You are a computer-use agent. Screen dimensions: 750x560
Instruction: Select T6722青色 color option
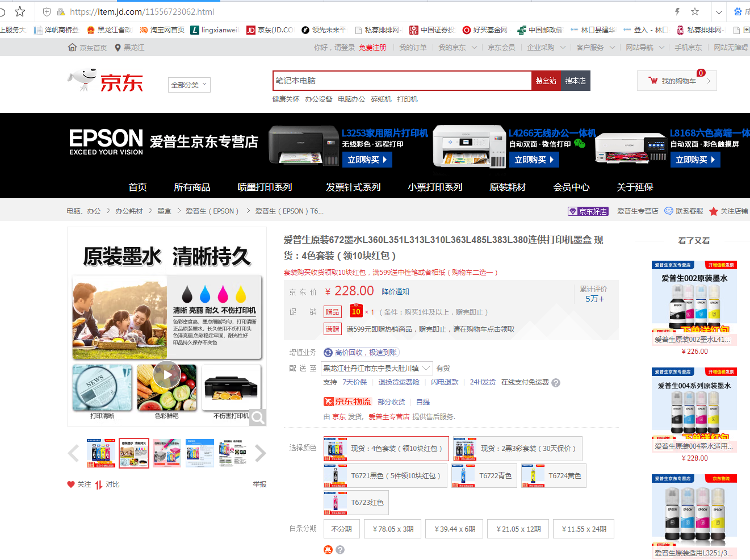(x=484, y=476)
